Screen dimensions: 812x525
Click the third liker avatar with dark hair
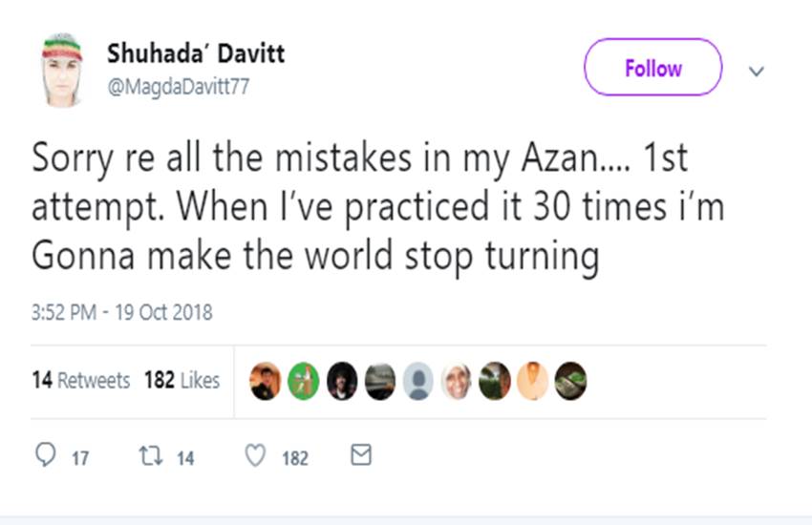click(x=341, y=381)
